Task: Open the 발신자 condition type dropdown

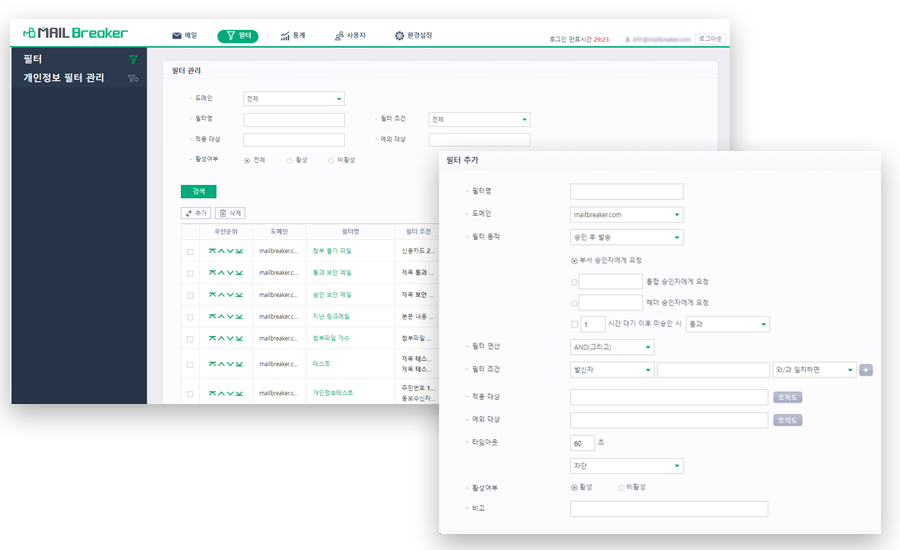Action: (612, 370)
